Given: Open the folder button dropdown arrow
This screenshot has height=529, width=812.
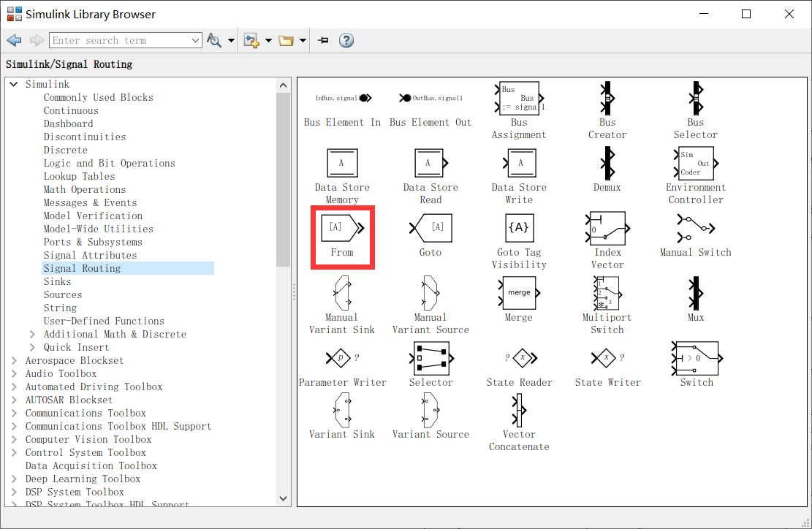Looking at the screenshot, I should [303, 40].
